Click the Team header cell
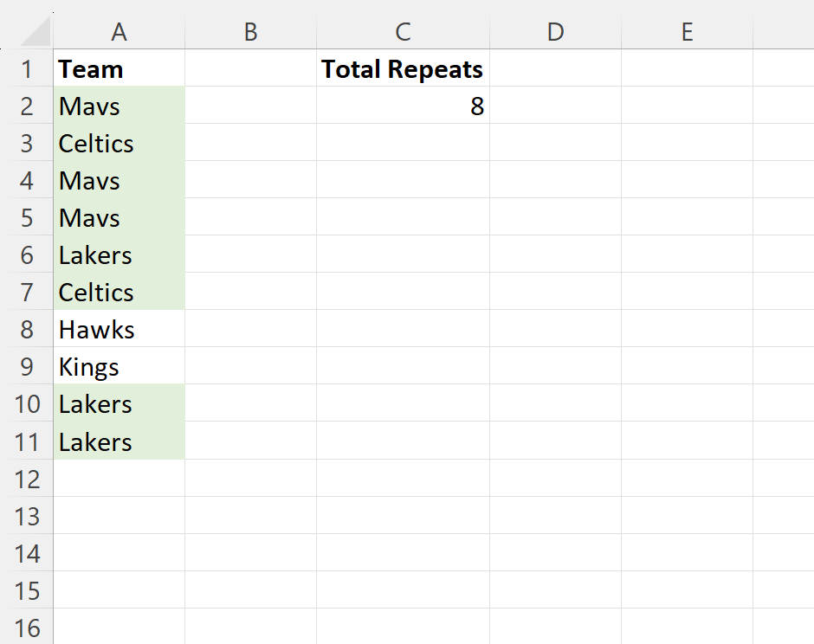This screenshot has height=644, width=814. [x=119, y=68]
